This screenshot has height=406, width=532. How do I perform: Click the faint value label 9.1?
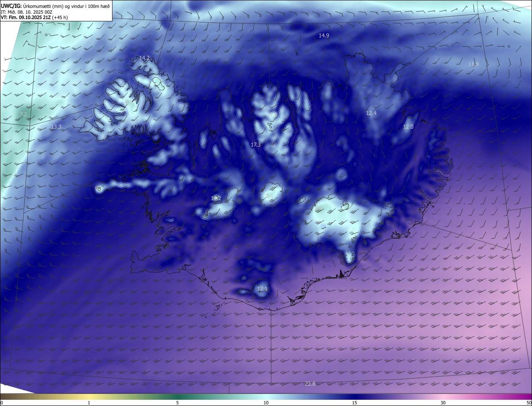coord(270,196)
